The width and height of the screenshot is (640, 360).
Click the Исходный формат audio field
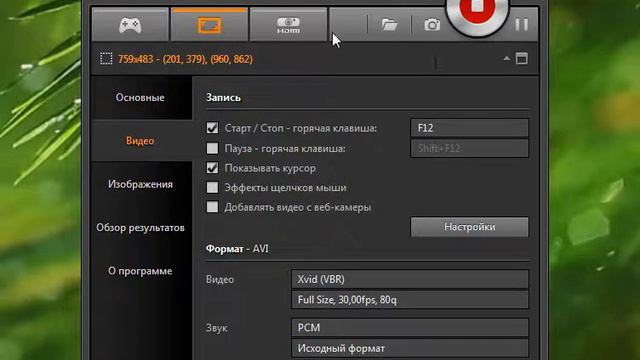[x=410, y=348]
